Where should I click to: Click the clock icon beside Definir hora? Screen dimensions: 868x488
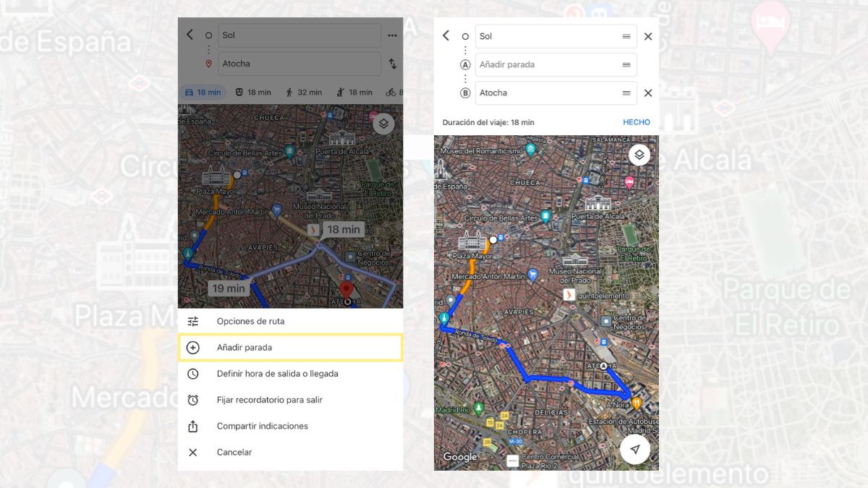(x=193, y=374)
